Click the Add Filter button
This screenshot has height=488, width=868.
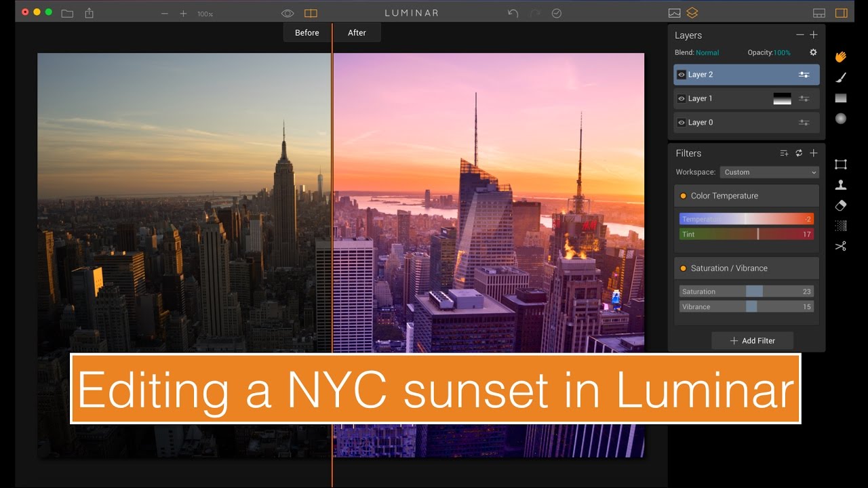(x=753, y=341)
